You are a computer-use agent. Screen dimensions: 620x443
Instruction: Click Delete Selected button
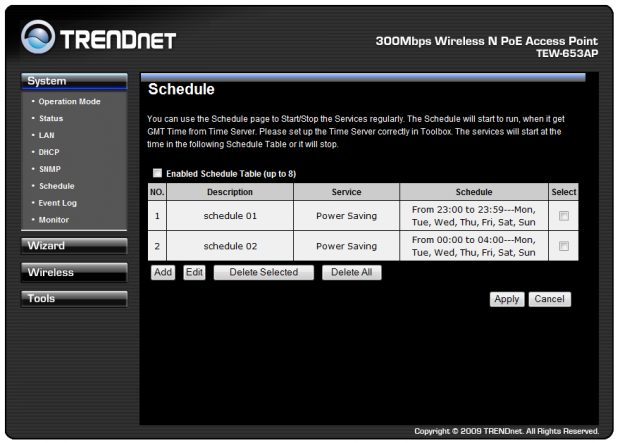(264, 272)
